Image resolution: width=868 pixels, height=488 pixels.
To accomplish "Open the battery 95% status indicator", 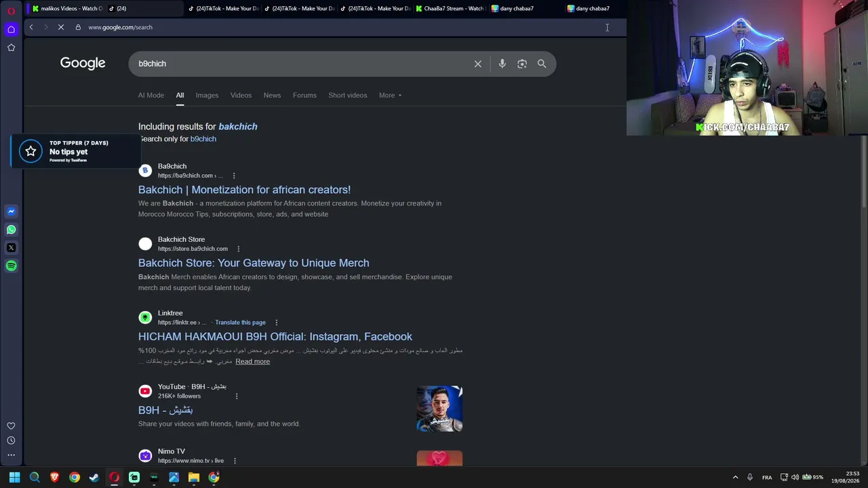I will pyautogui.click(x=813, y=477).
